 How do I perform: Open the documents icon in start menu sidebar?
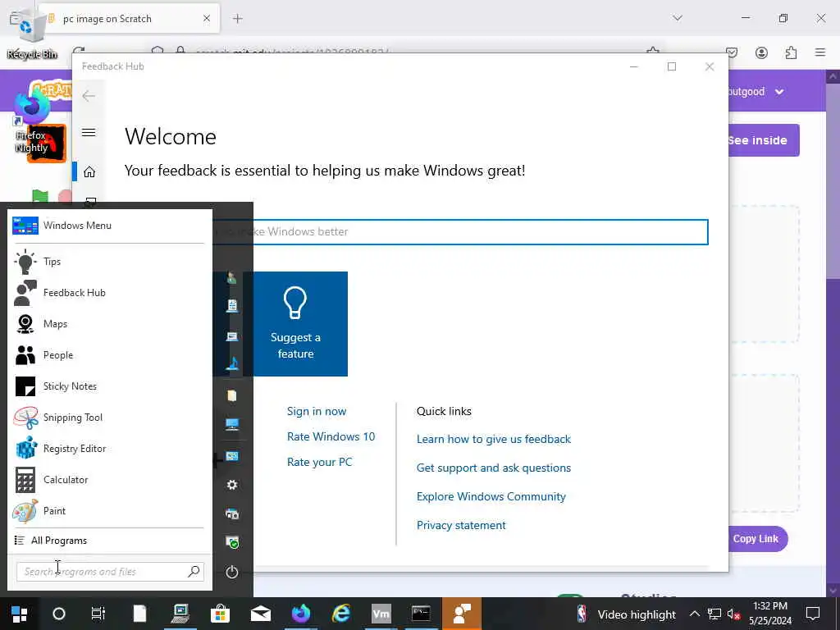232,305
